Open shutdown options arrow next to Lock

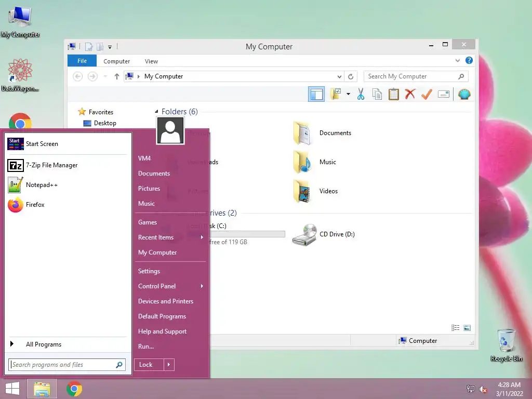169,365
